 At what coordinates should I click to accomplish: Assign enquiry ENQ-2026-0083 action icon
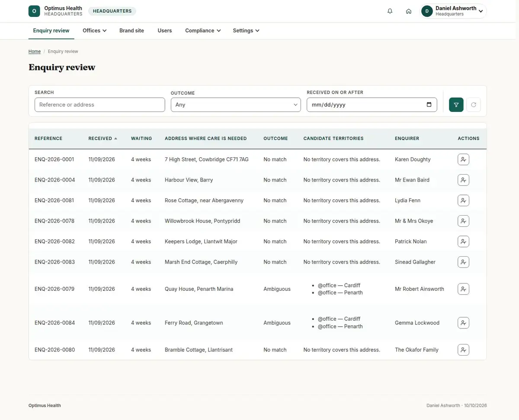click(463, 262)
